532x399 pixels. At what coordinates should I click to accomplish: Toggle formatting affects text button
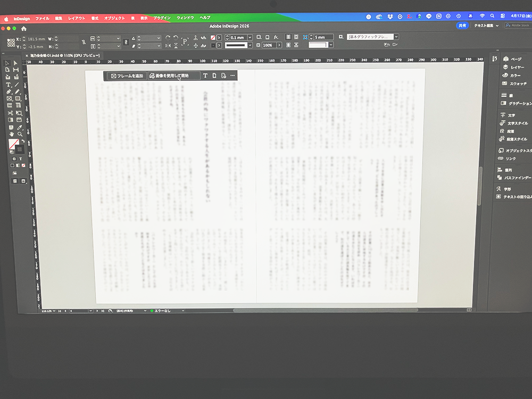point(21,159)
